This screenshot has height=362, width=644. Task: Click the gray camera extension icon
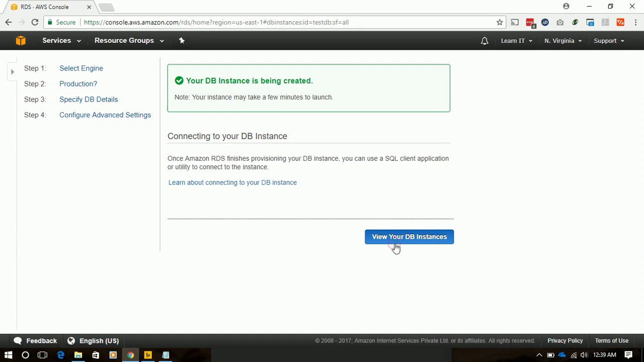(x=560, y=22)
